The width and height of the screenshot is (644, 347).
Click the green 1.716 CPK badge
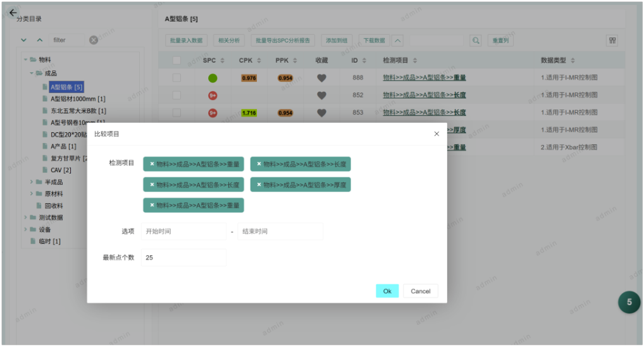249,113
